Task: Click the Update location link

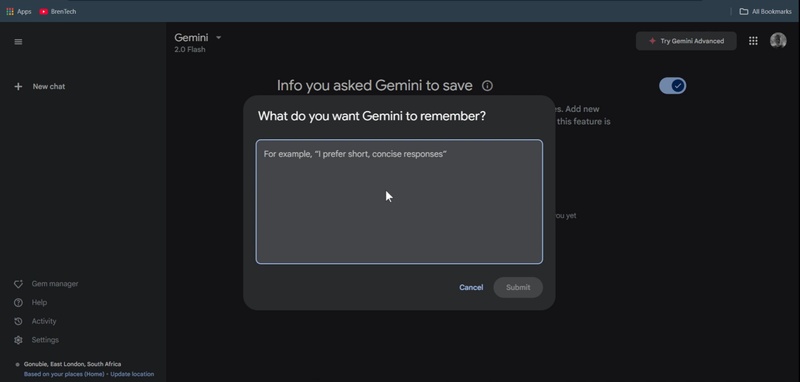Action: click(132, 374)
